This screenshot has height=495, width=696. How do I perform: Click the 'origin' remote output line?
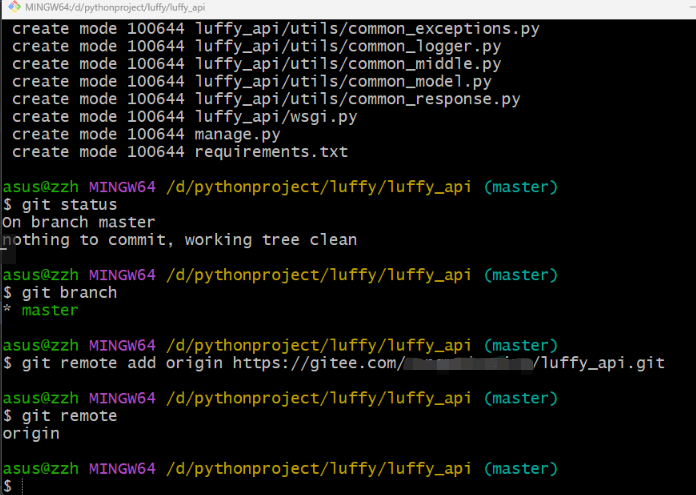31,434
